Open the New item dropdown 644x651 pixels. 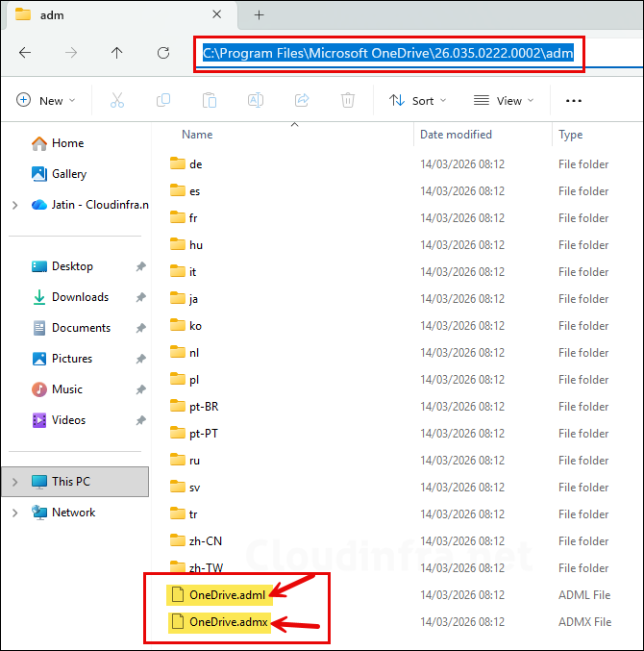(45, 100)
